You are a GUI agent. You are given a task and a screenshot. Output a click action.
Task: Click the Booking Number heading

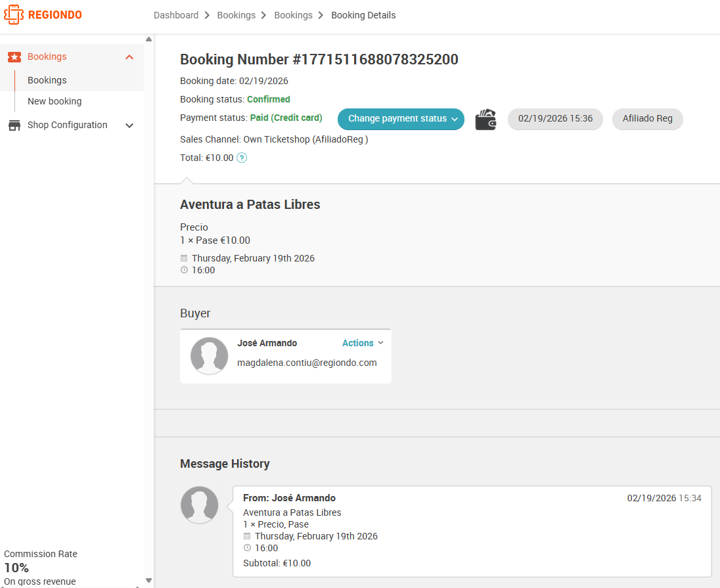(x=319, y=59)
